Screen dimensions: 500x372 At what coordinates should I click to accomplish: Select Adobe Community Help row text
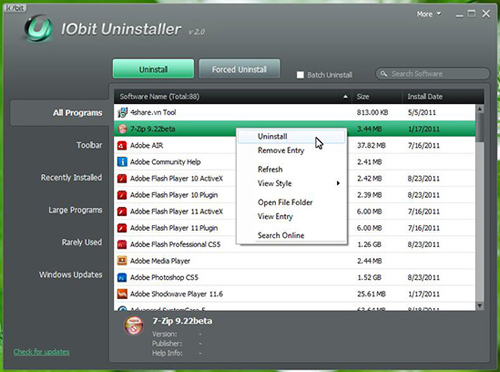165,162
